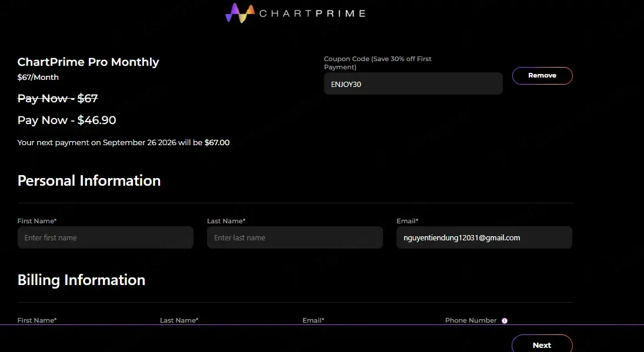Click the Phone Number label
This screenshot has width=644, height=352.
(471, 320)
